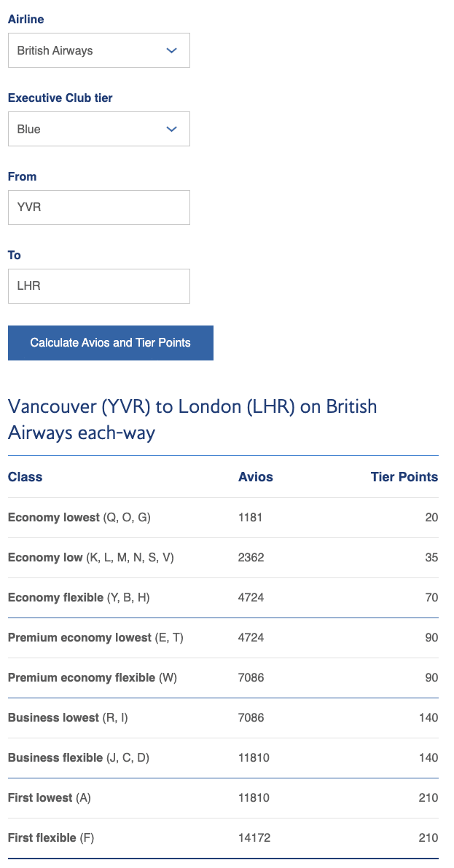The width and height of the screenshot is (454, 868).
Task: Click the Class column header
Action: point(26,477)
